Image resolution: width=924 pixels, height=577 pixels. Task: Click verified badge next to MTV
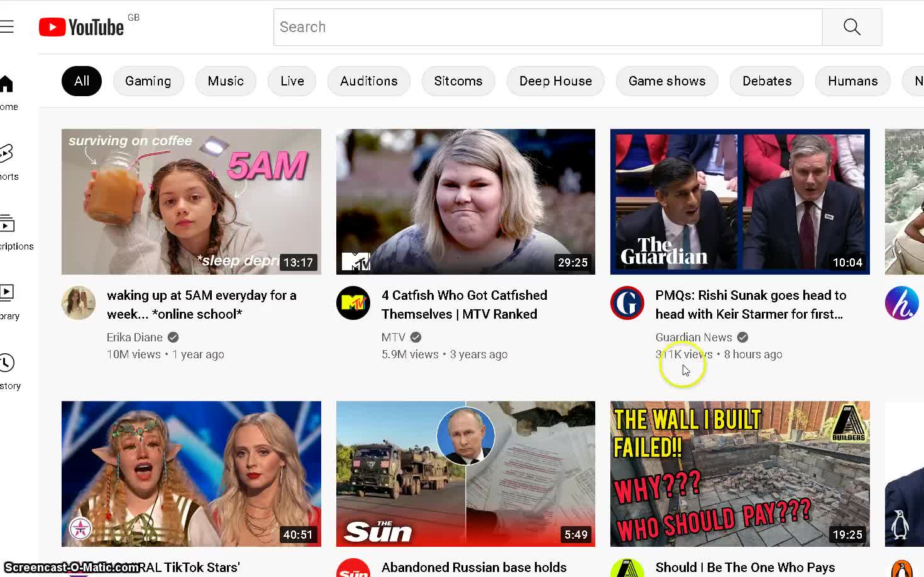pyautogui.click(x=415, y=338)
